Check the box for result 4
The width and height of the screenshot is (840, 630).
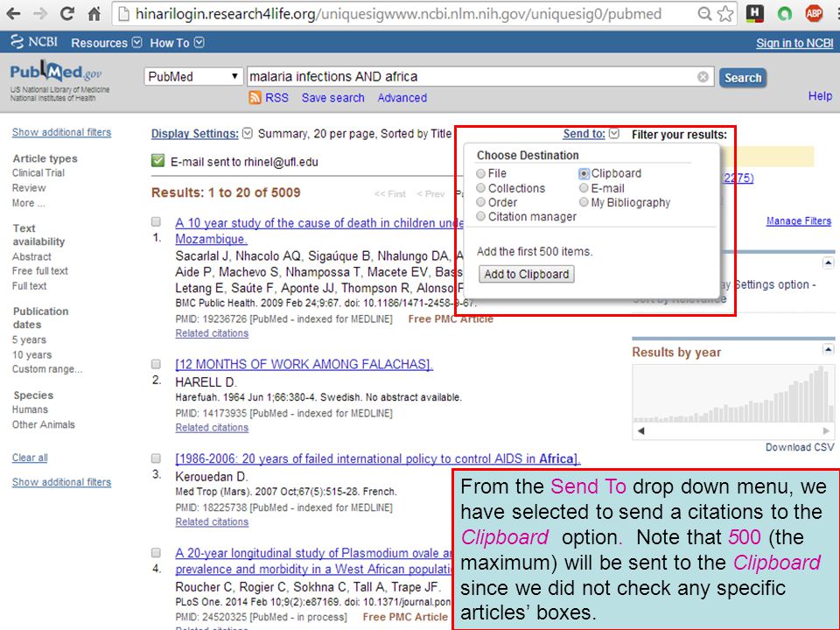coord(156,553)
